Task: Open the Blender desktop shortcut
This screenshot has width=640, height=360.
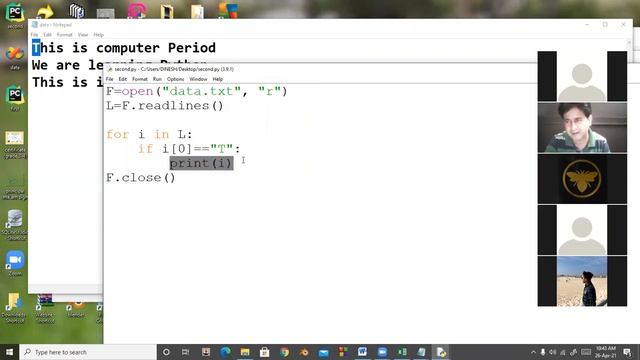Action: tap(76, 309)
